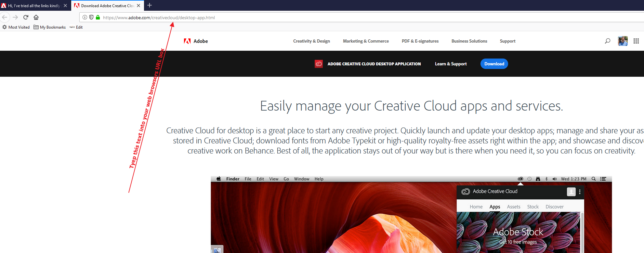Open the Window menu in Mac menu bar
Screen dimensions: 644x253
pyautogui.click(x=302, y=179)
